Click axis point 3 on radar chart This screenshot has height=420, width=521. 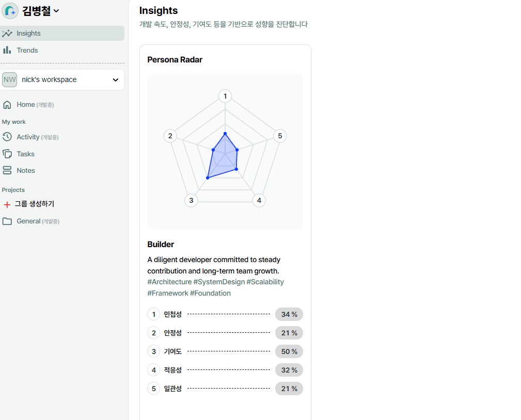[x=191, y=200]
